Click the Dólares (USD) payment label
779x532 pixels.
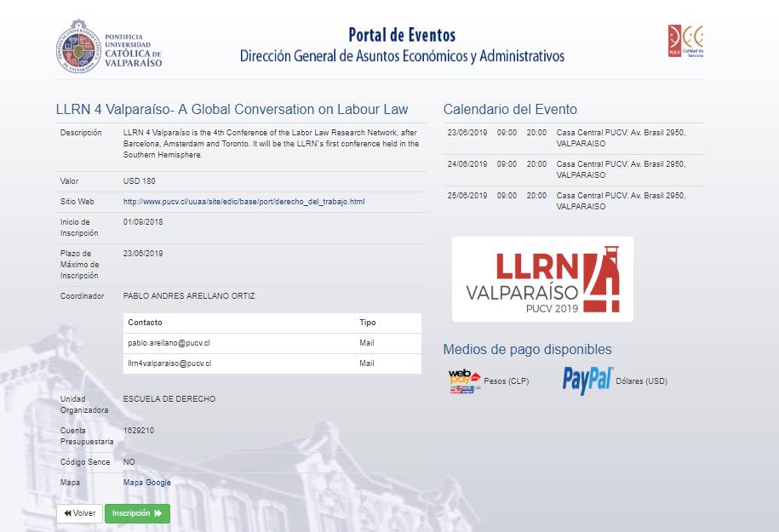tap(642, 381)
